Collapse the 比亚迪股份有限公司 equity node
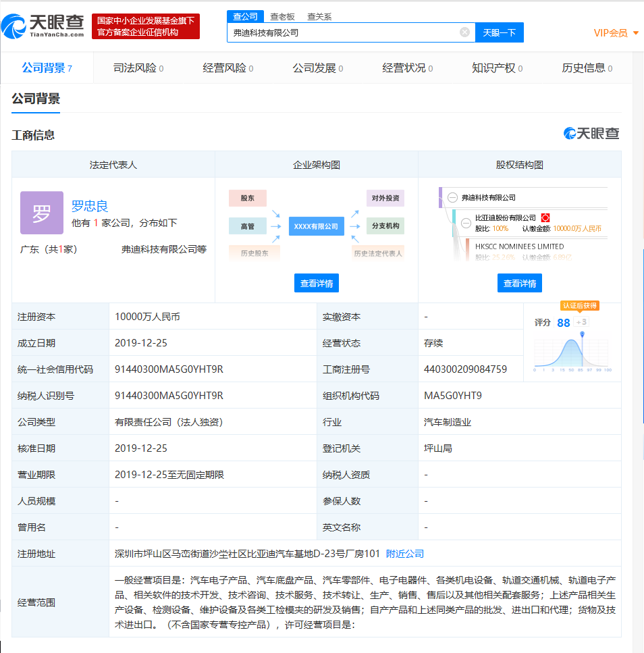Image resolution: width=644 pixels, height=653 pixels. [x=466, y=224]
